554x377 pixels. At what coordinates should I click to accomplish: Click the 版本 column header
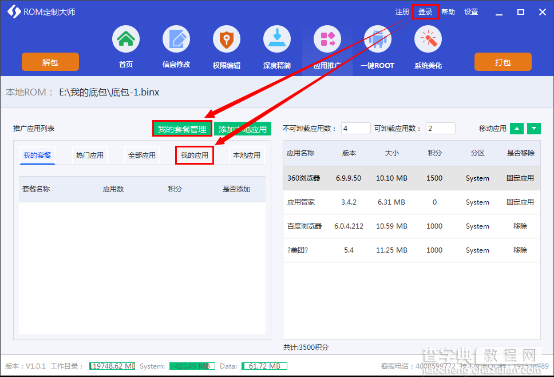349,153
